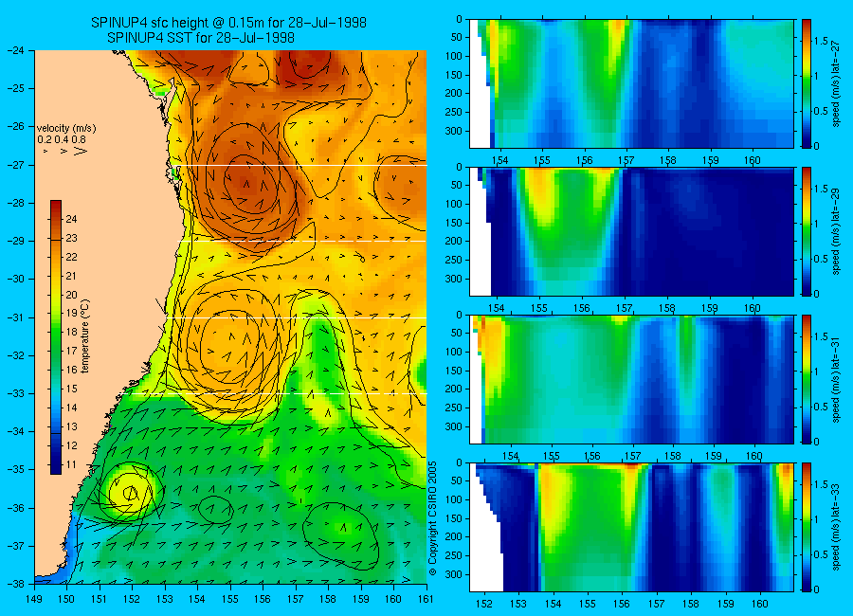Image resolution: width=853 pixels, height=616 pixels.
Task: Select the lat=-29 speed section panel
Action: (631, 231)
